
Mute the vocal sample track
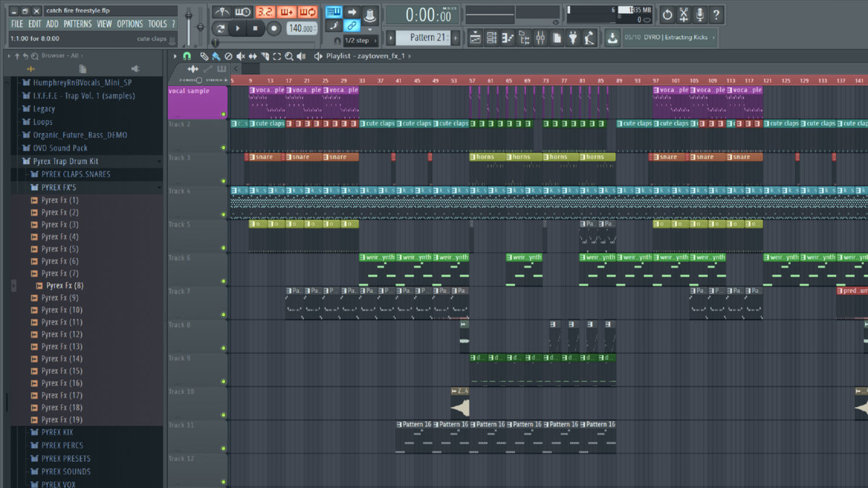[223, 114]
